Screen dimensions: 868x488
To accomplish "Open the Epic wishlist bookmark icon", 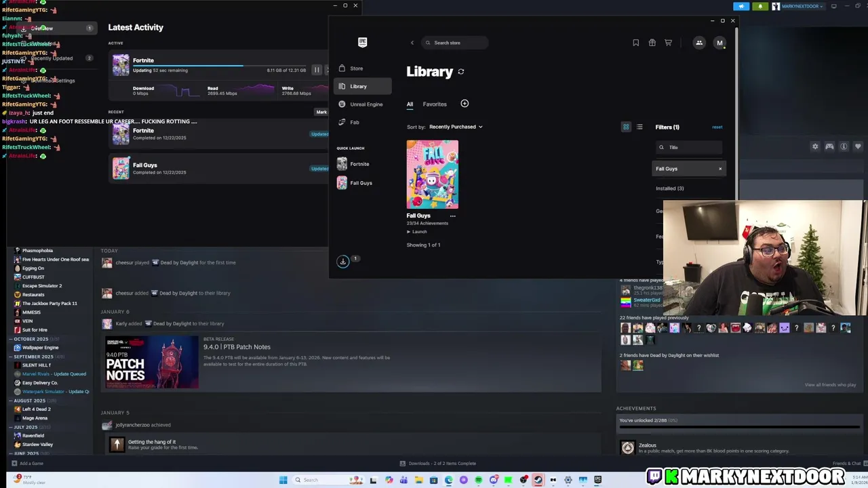I will click(635, 43).
